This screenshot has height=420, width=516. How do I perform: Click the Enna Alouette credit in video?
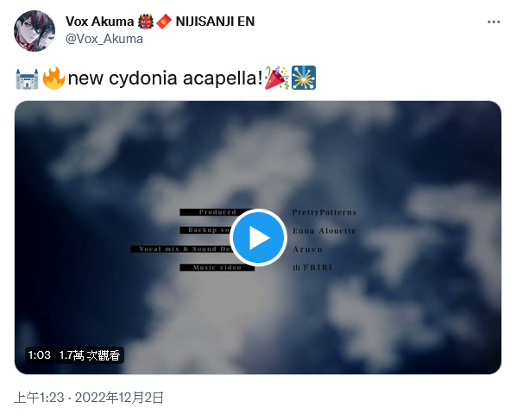click(x=324, y=230)
